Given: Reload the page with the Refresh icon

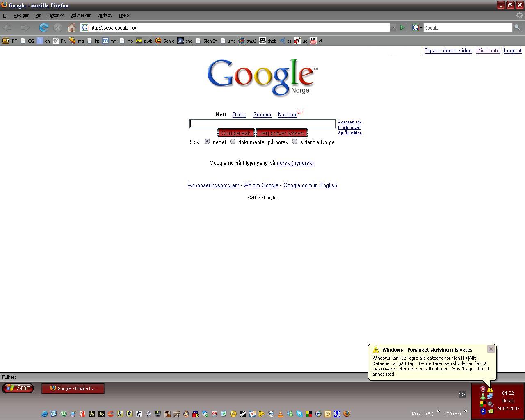Looking at the screenshot, I should (44, 27).
